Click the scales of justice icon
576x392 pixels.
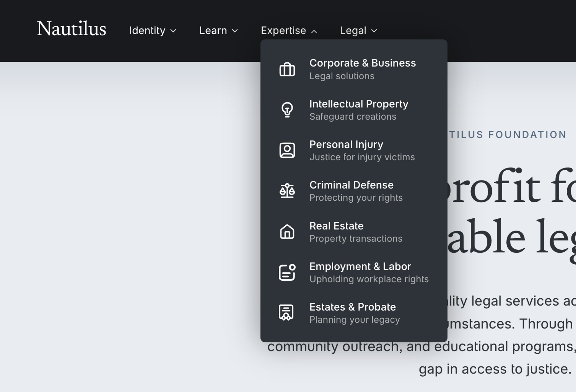(x=287, y=191)
